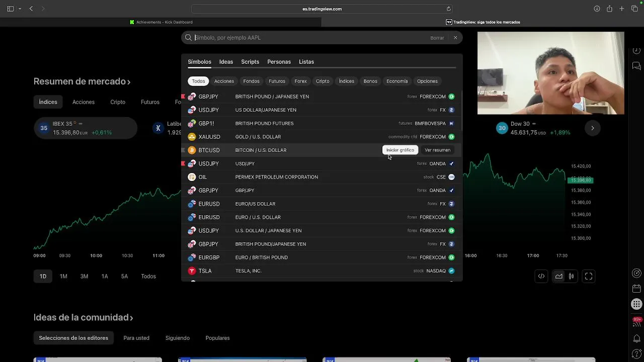Click BMFBOVESPA exchange icon in GBP1! row

click(x=451, y=123)
